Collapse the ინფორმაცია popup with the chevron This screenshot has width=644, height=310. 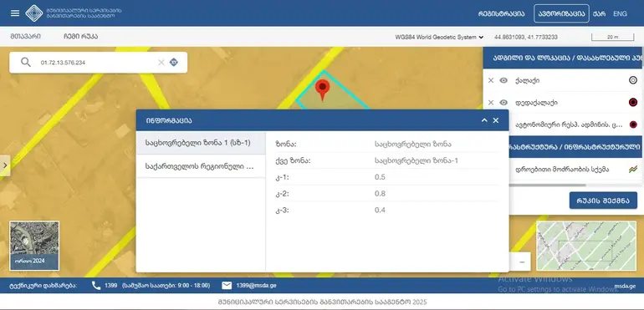point(484,120)
